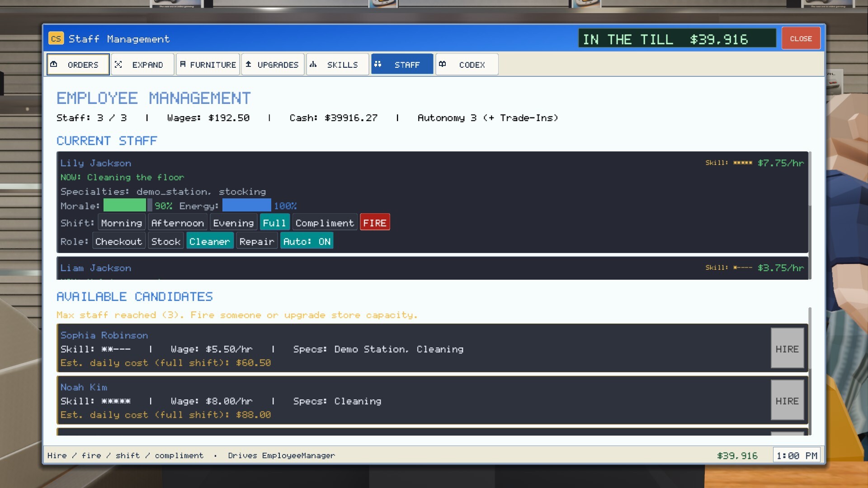868x488 pixels.
Task: Click the Autonomy 3 (+ Trade-Ins) text
Action: [x=488, y=118]
